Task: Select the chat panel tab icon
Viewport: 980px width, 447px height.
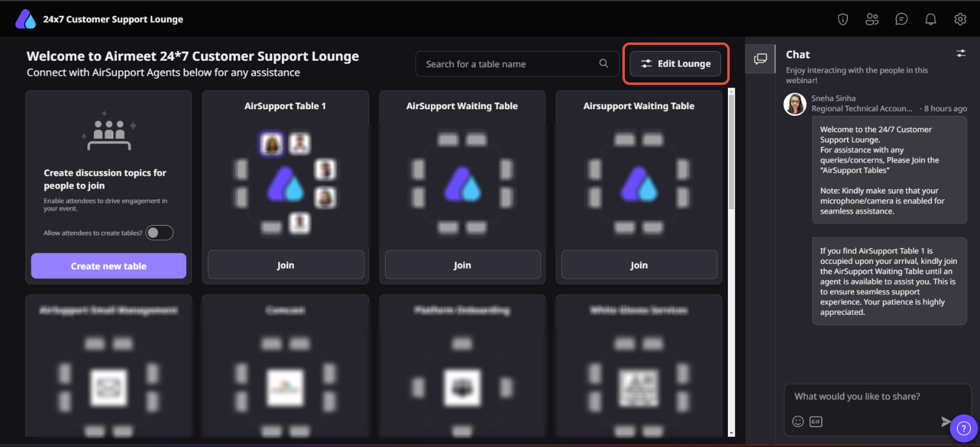Action: click(x=760, y=59)
